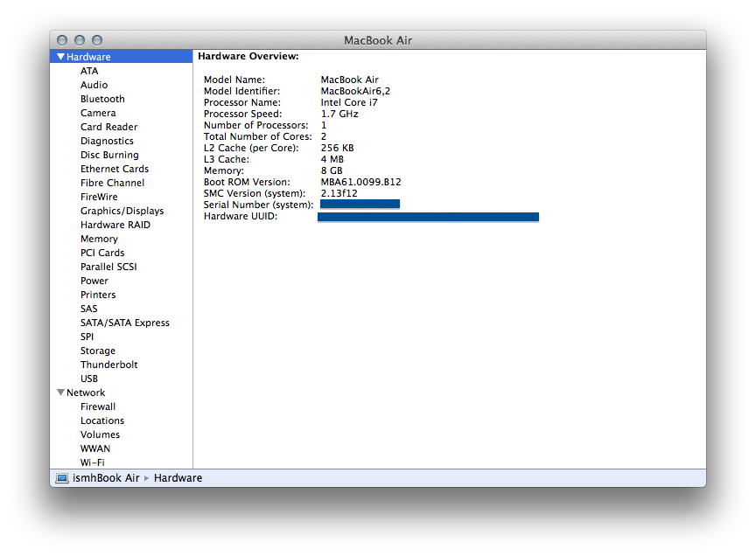Open the Wi-Fi network section

[x=93, y=462]
